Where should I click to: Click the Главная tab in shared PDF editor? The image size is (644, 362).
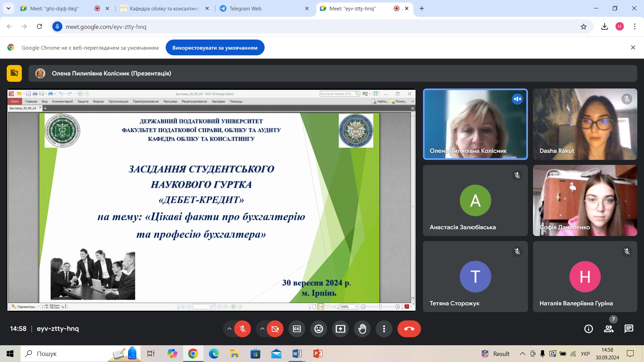[x=31, y=101]
